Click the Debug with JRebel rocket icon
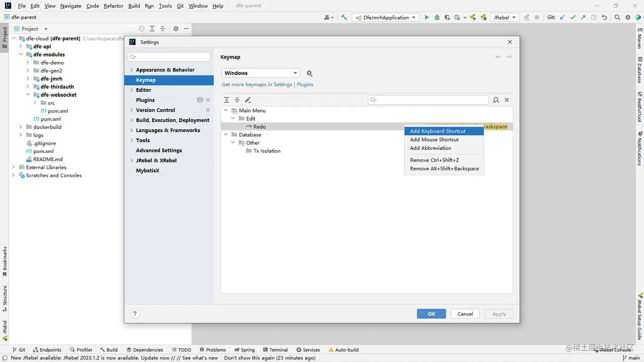This screenshot has height=362, width=644. 483,17
